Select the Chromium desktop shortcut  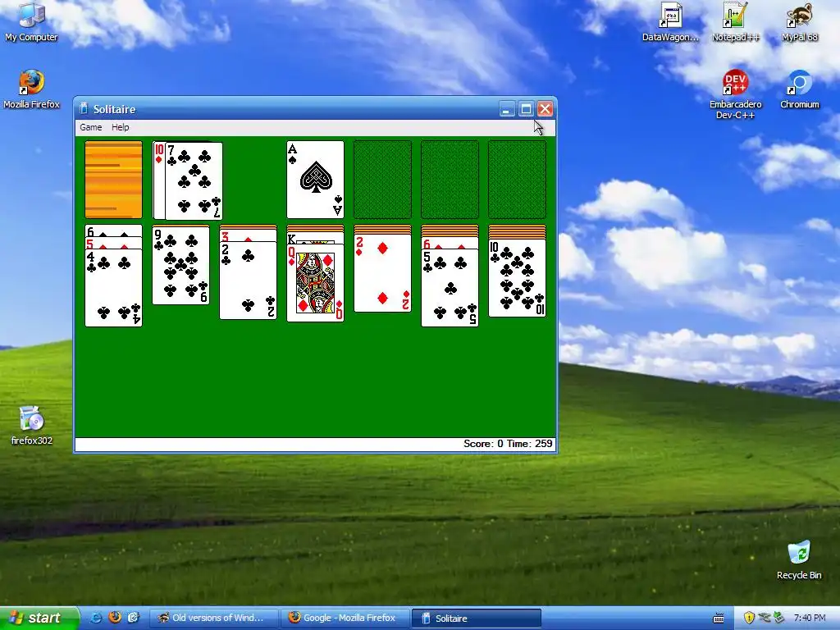(799, 89)
